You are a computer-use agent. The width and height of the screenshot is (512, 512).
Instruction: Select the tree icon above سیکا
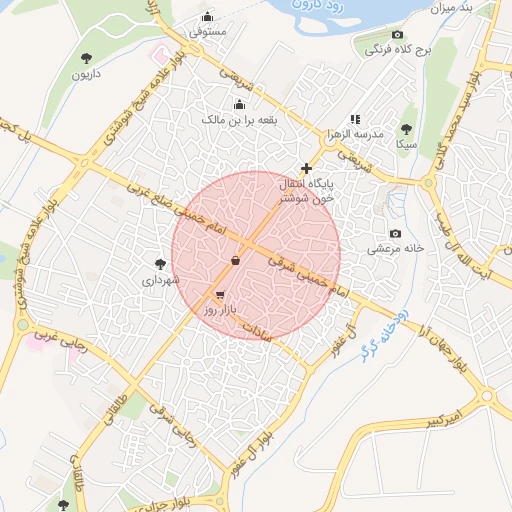pyautogui.click(x=406, y=129)
